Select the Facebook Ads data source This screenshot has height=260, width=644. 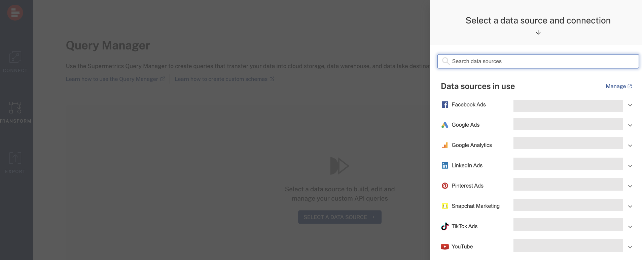[468, 105]
